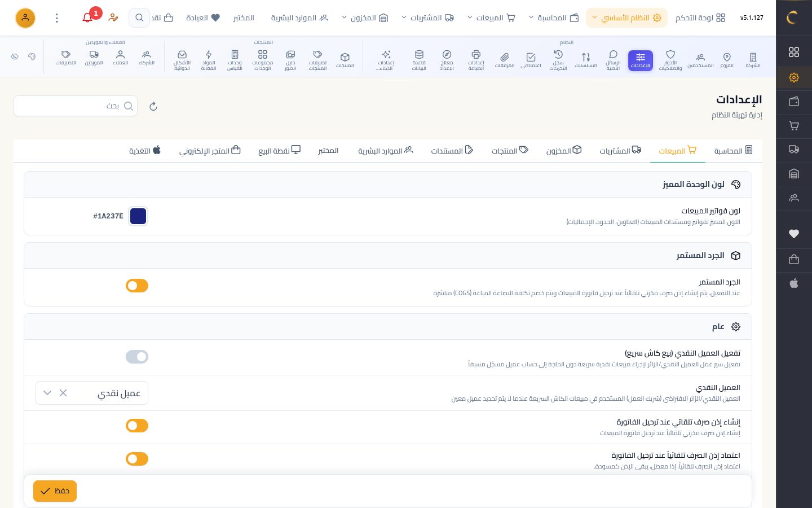Open the theme palette icon in the ribbon
Screen dimensions: 812x508
32,56
